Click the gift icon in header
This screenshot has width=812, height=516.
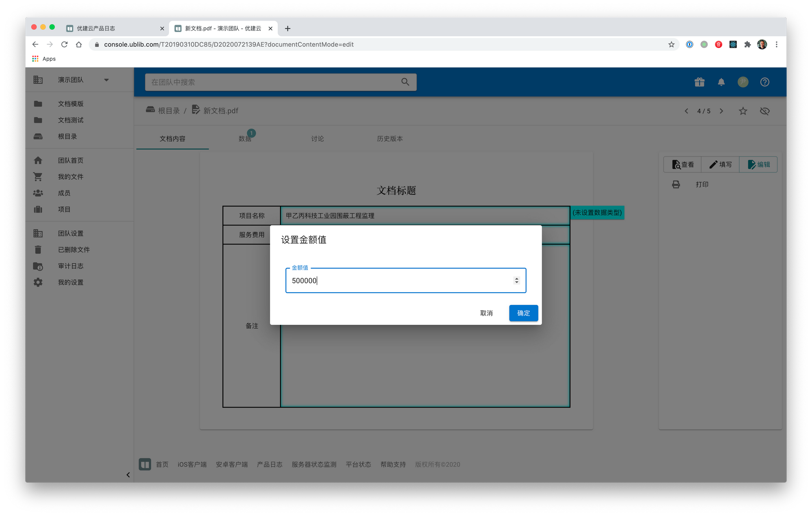699,82
